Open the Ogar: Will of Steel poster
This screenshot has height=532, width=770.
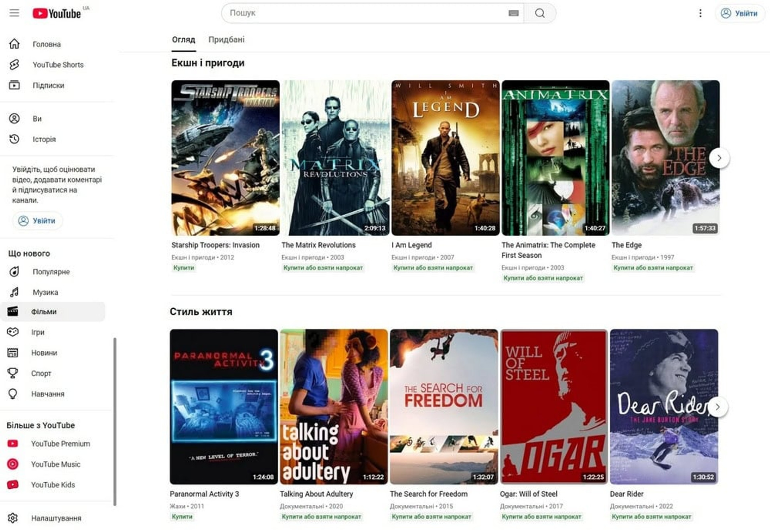(x=554, y=407)
